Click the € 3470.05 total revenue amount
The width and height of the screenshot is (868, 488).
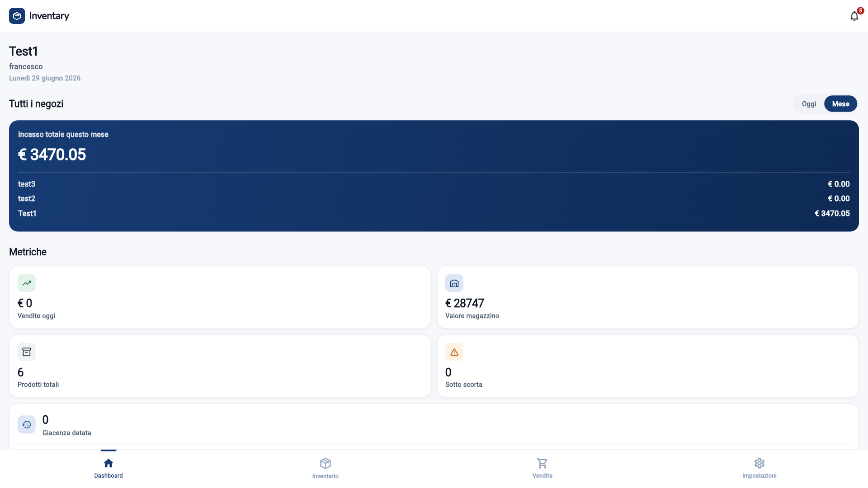(x=52, y=155)
